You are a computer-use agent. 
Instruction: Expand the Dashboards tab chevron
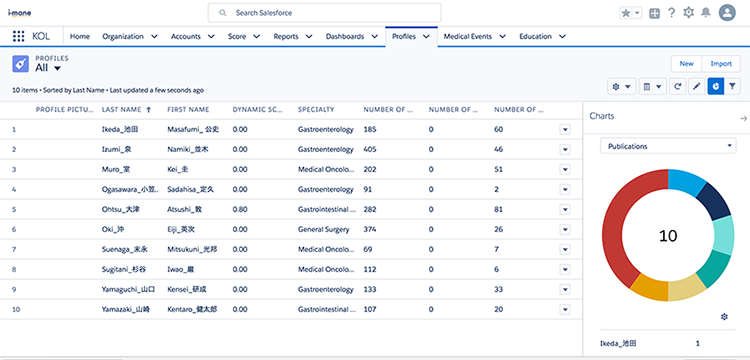coord(375,36)
